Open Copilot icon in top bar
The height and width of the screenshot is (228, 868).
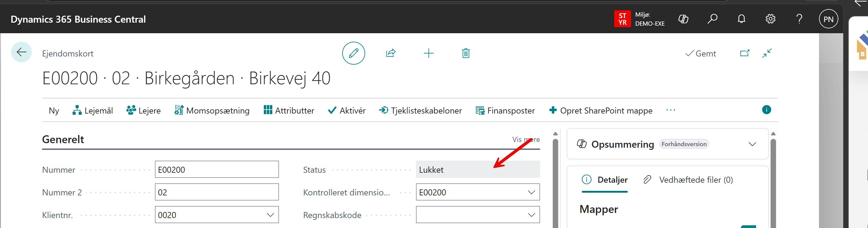pyautogui.click(x=683, y=19)
